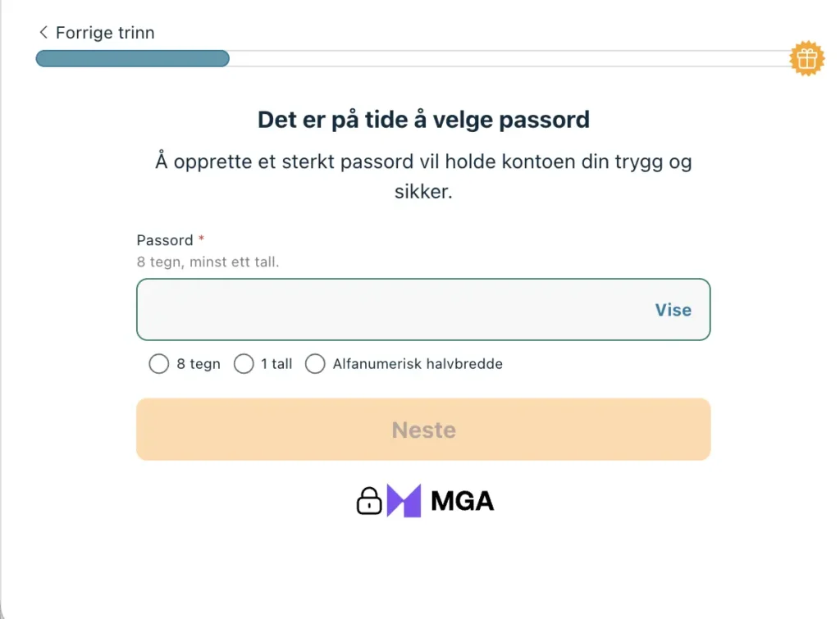Click the back chevron arrow icon
Screen dimensions: 840x619
(43, 33)
